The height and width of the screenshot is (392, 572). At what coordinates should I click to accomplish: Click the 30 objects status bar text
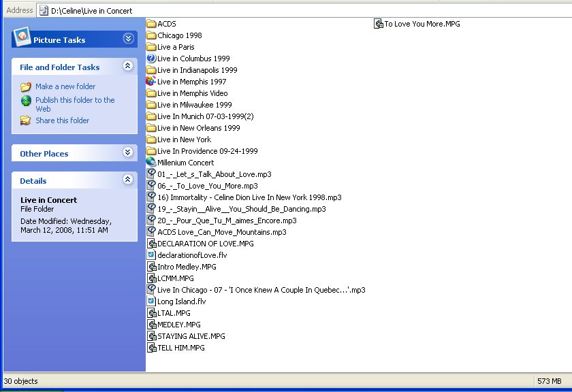pyautogui.click(x=20, y=381)
